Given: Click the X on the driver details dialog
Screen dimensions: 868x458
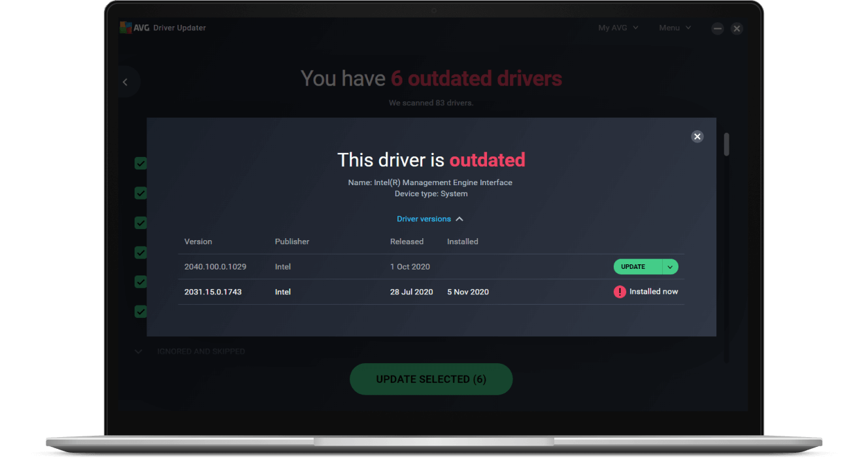Looking at the screenshot, I should (x=697, y=136).
